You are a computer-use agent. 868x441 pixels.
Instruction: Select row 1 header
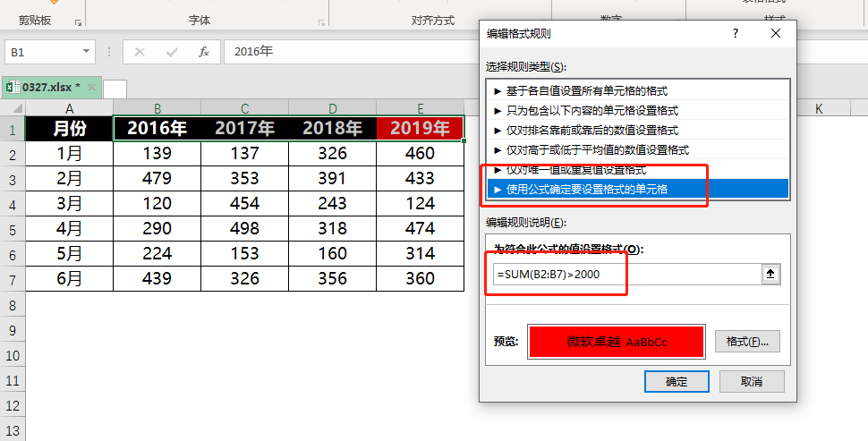[13, 130]
